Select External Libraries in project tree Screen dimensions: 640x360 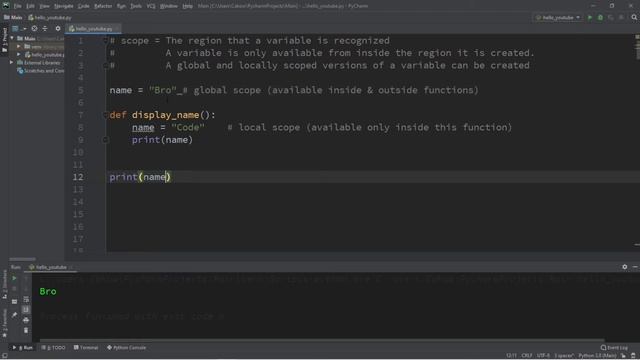coord(39,63)
